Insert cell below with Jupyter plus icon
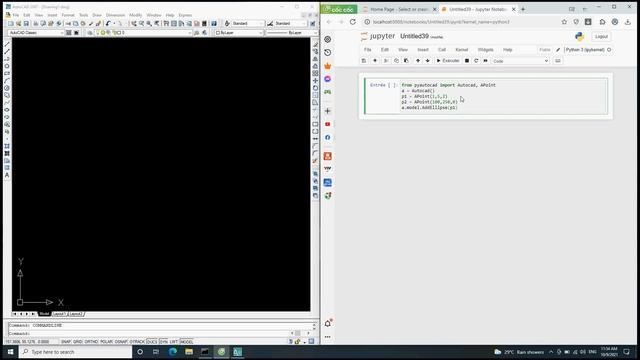 point(375,61)
